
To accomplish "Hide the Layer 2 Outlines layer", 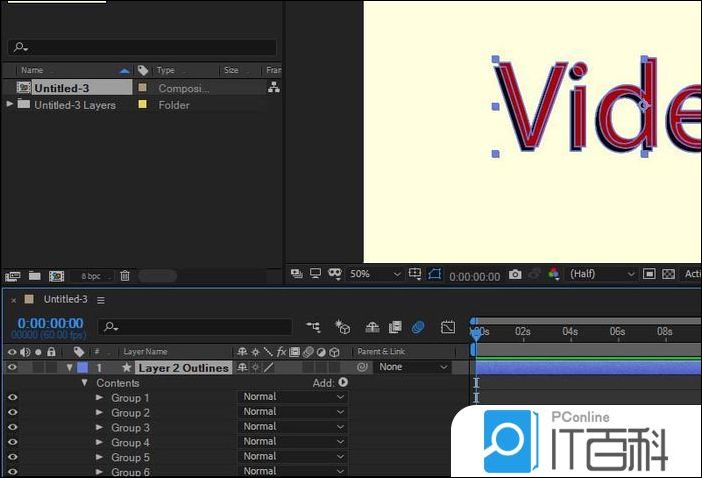I will pos(13,368).
